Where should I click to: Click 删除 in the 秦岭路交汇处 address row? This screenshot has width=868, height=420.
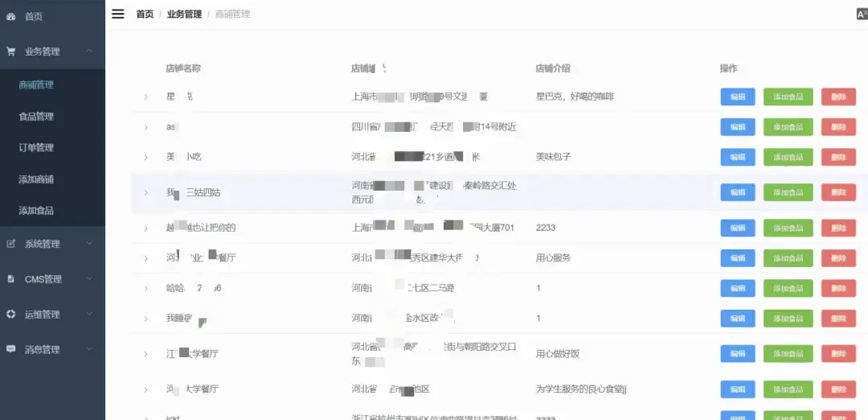[838, 192]
